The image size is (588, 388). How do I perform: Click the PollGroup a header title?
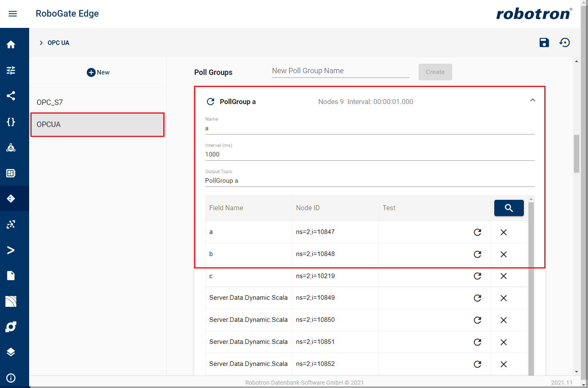point(238,102)
